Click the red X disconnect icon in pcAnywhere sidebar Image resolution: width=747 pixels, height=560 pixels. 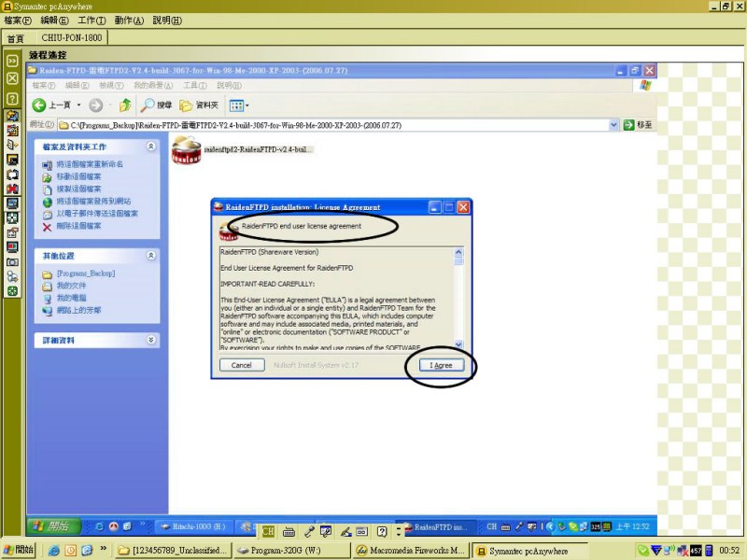click(12, 189)
